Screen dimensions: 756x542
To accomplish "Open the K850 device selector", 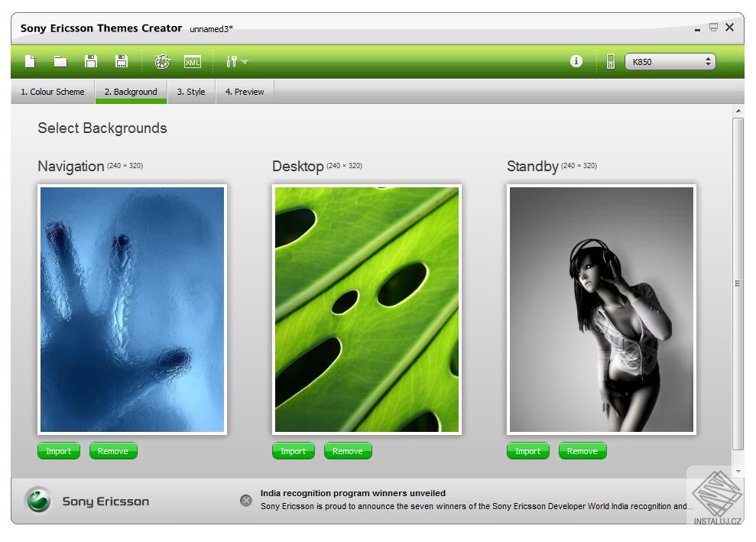I will 669,60.
